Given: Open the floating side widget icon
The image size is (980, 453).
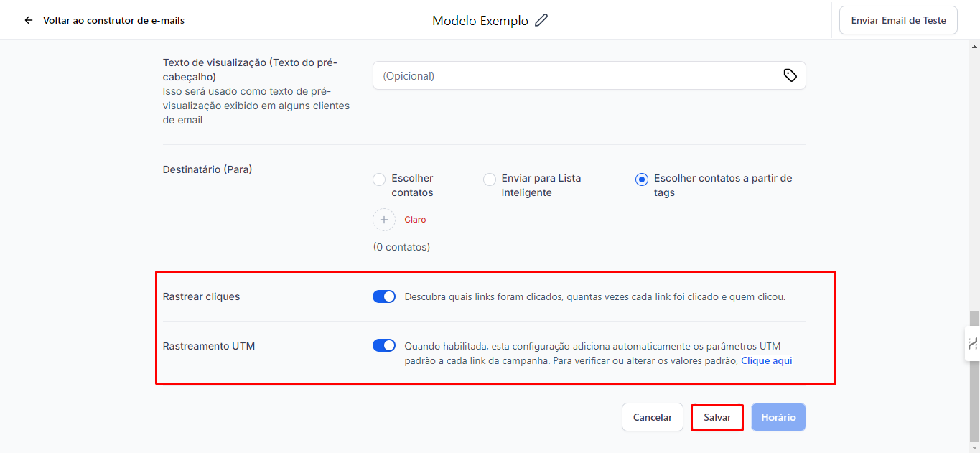Looking at the screenshot, I should (973, 343).
